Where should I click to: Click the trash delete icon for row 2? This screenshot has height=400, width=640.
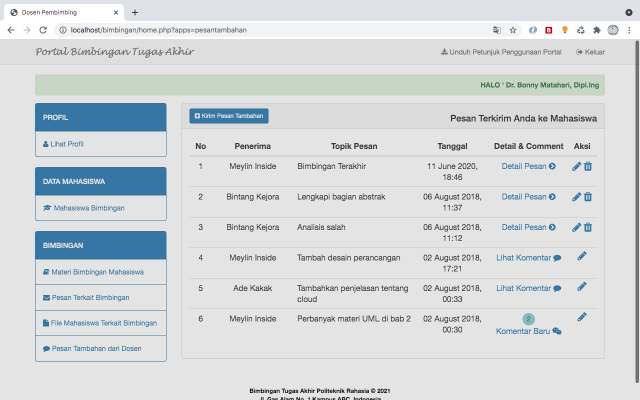[588, 197]
